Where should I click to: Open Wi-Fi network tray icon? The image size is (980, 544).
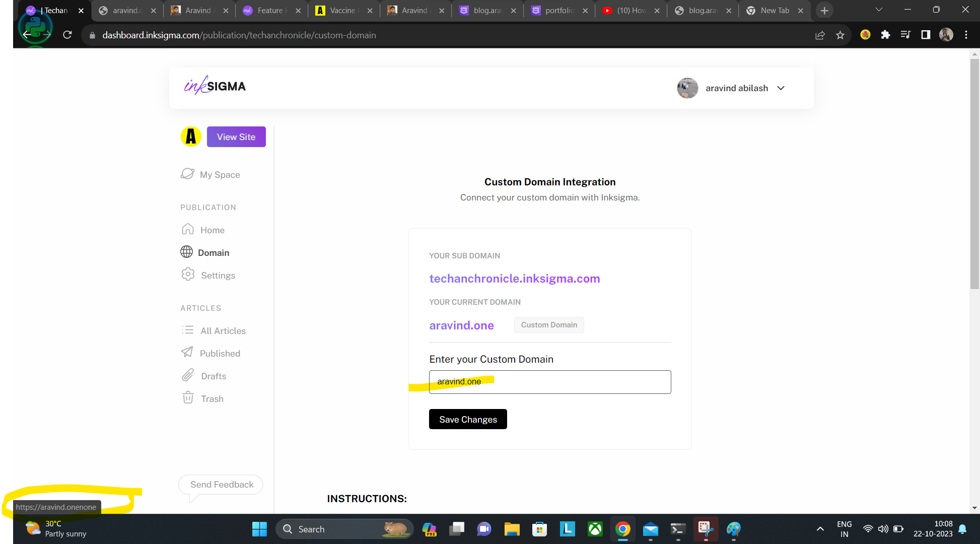pos(868,529)
